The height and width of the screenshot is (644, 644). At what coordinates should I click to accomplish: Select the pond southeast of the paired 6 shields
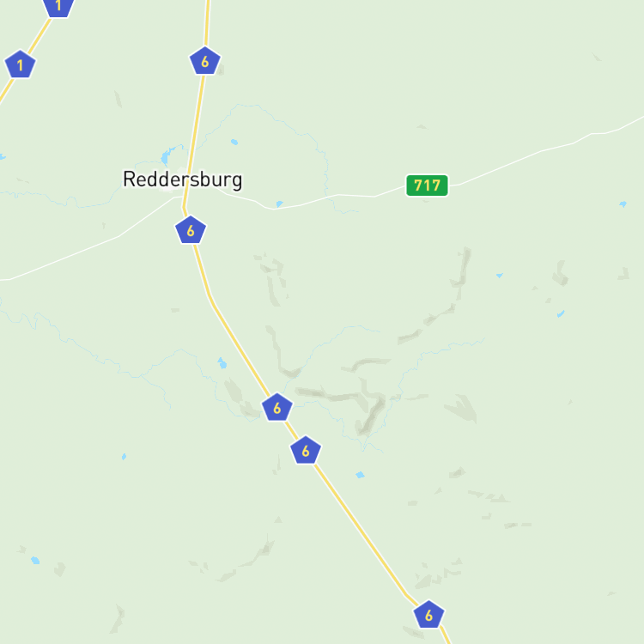[360, 475]
